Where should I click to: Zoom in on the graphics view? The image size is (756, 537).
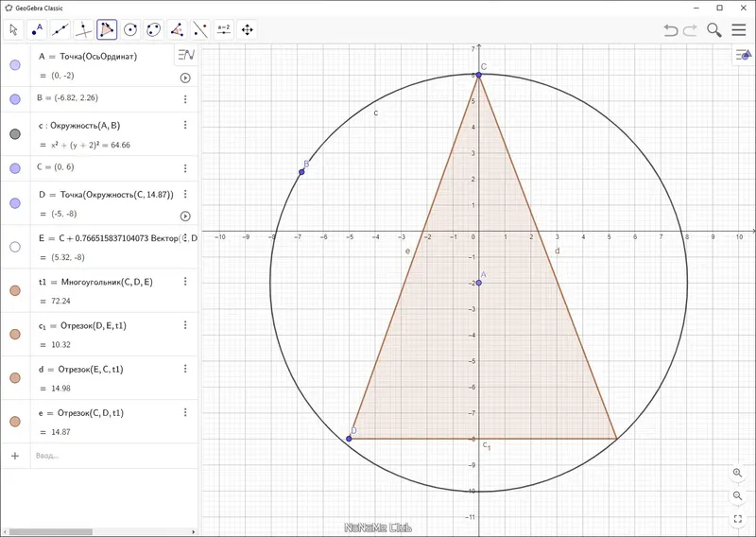(x=737, y=473)
